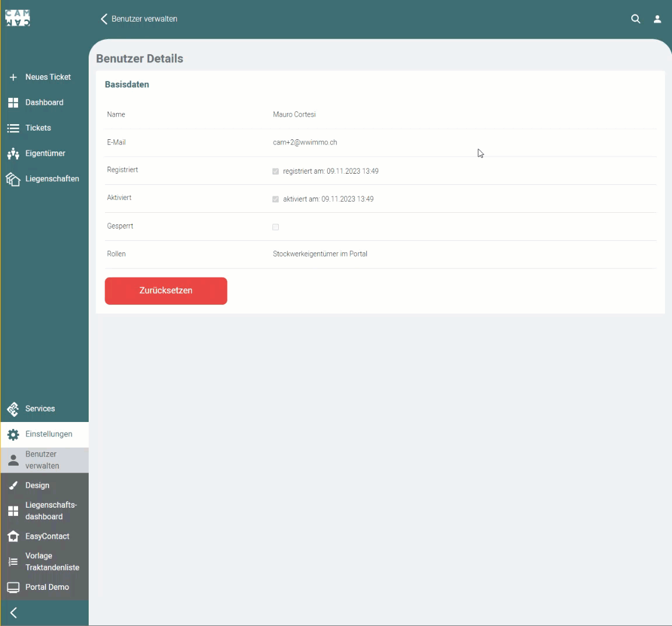This screenshot has height=626, width=672.
Task: Toggle the Registriert checkbox
Action: (275, 171)
